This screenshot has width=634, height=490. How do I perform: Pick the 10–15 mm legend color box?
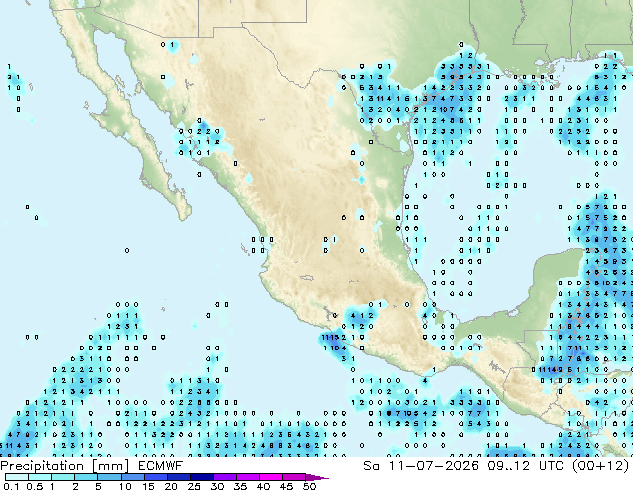132,477
